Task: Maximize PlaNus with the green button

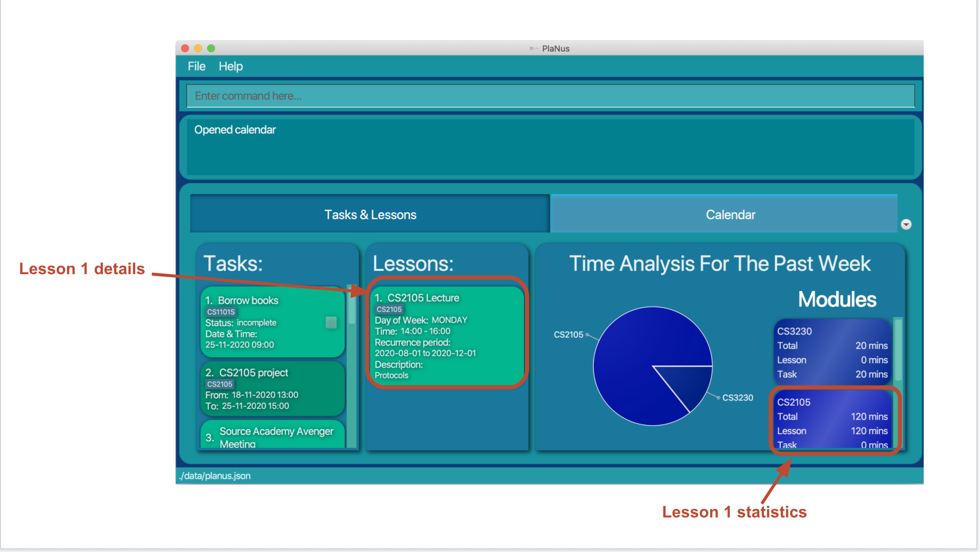Action: tap(211, 48)
